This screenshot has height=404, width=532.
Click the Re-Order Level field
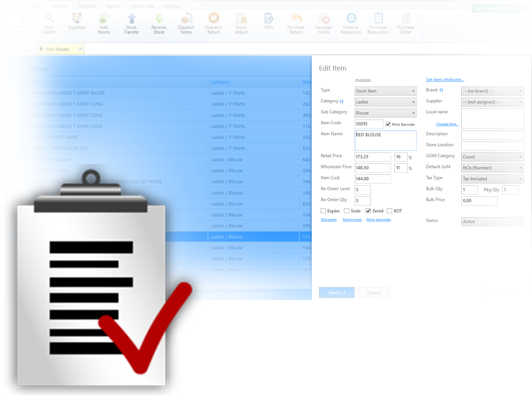[363, 189]
